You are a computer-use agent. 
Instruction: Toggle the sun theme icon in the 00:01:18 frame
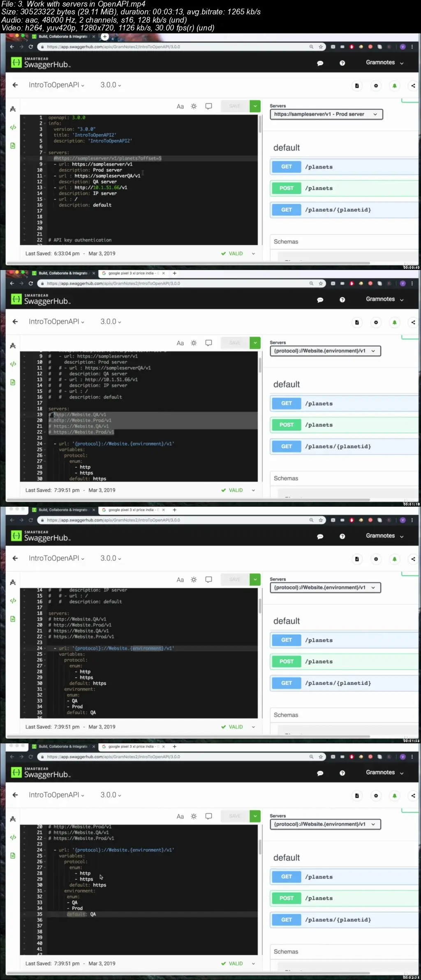194,343
